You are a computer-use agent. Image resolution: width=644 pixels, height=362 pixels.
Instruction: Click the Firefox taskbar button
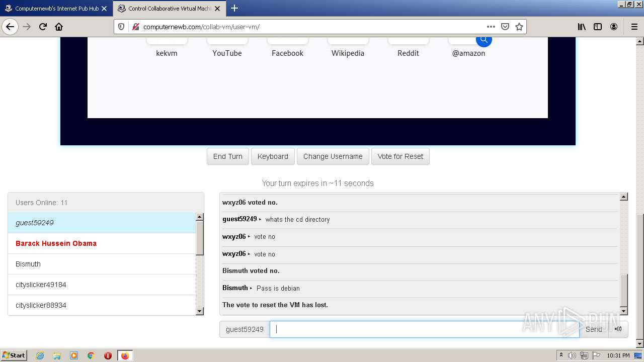point(125,355)
